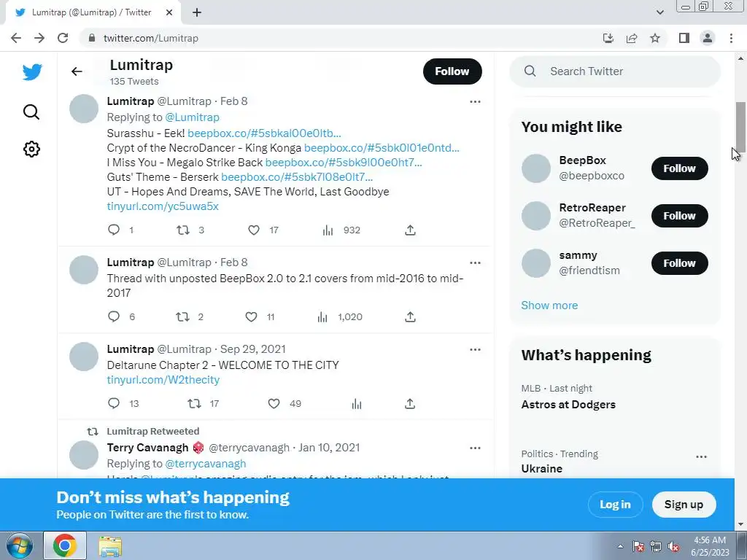747x560 pixels.
Task: Open a new browser tab
Action: click(197, 12)
